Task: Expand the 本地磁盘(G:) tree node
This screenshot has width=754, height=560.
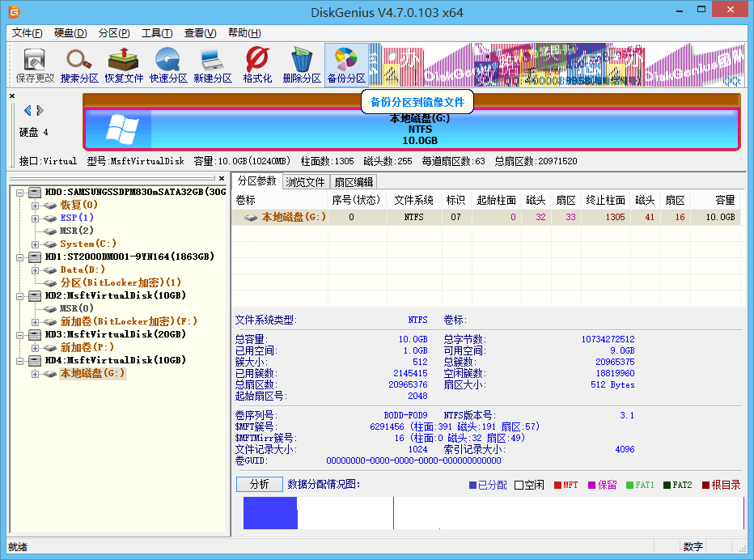Action: (x=35, y=374)
